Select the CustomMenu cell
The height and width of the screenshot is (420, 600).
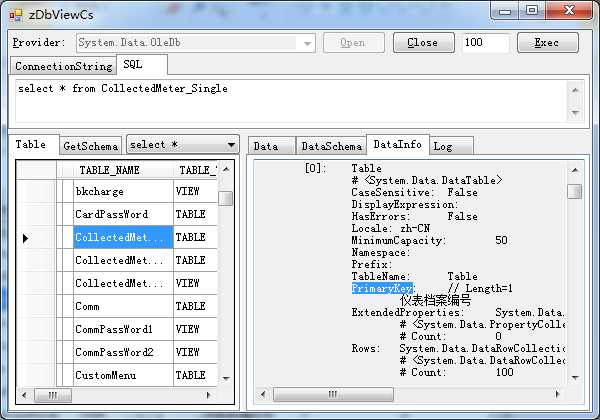pos(123,375)
